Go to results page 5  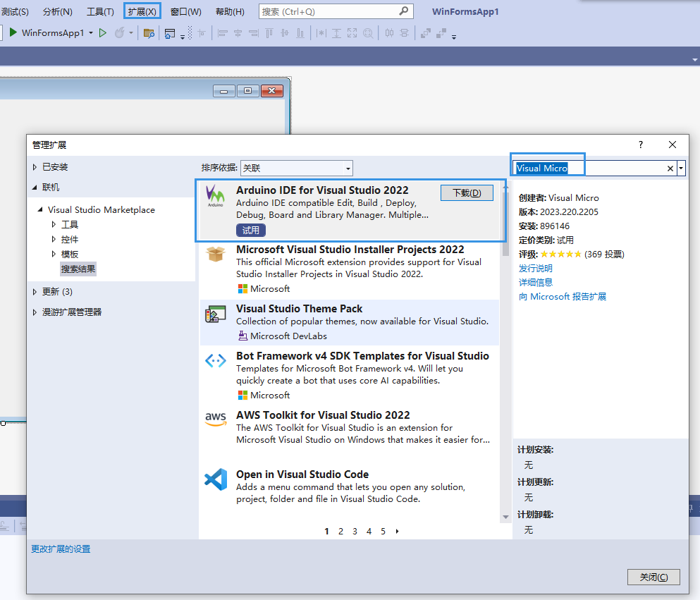pos(383,531)
